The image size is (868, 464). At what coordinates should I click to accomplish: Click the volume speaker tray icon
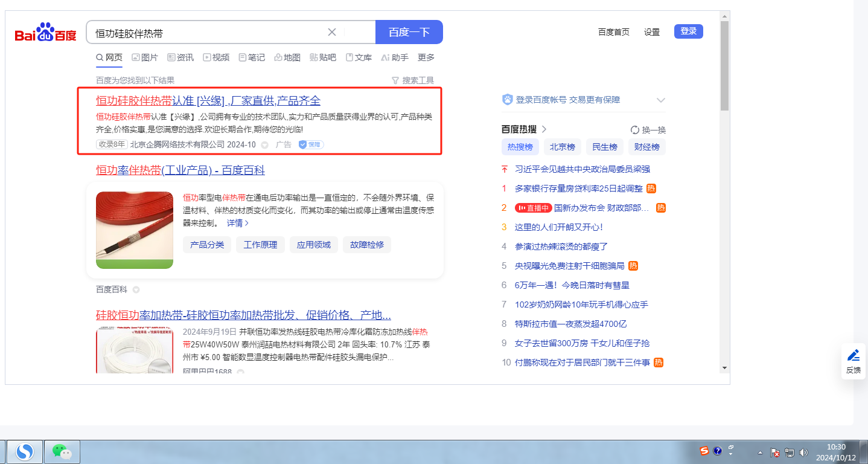[x=803, y=452]
